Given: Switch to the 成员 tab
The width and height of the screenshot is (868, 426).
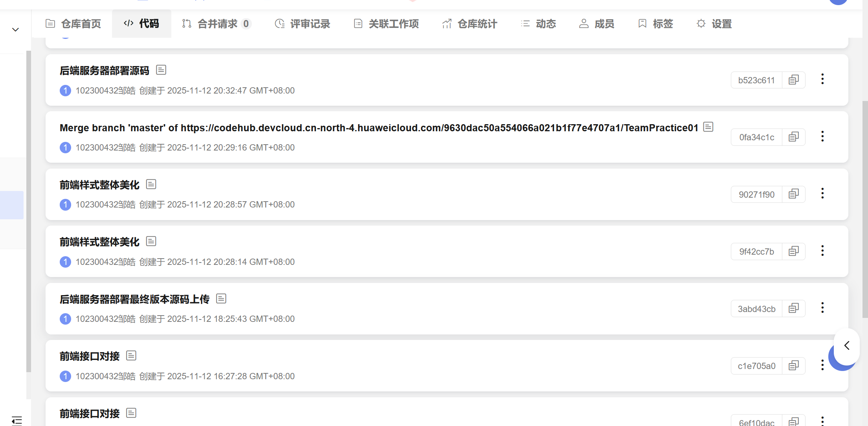Looking at the screenshot, I should [x=596, y=24].
